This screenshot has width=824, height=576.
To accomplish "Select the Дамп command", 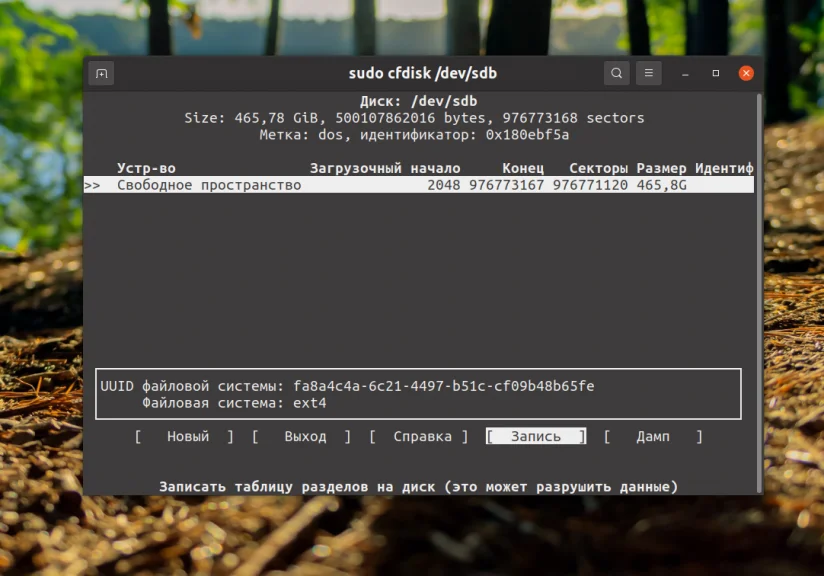I will (x=653, y=436).
